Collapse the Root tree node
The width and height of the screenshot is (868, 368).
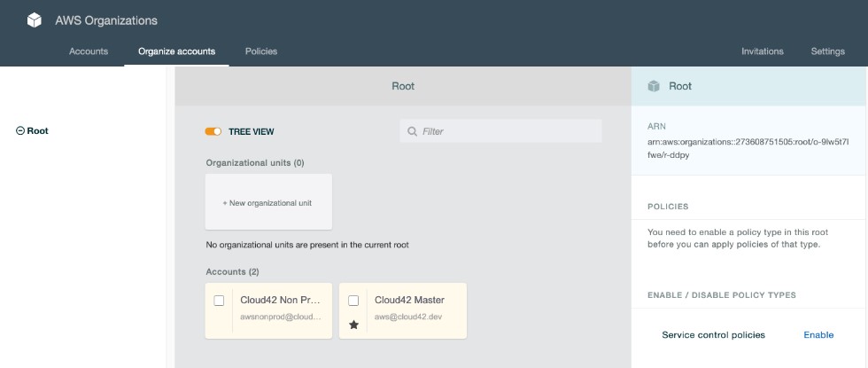coord(20,131)
